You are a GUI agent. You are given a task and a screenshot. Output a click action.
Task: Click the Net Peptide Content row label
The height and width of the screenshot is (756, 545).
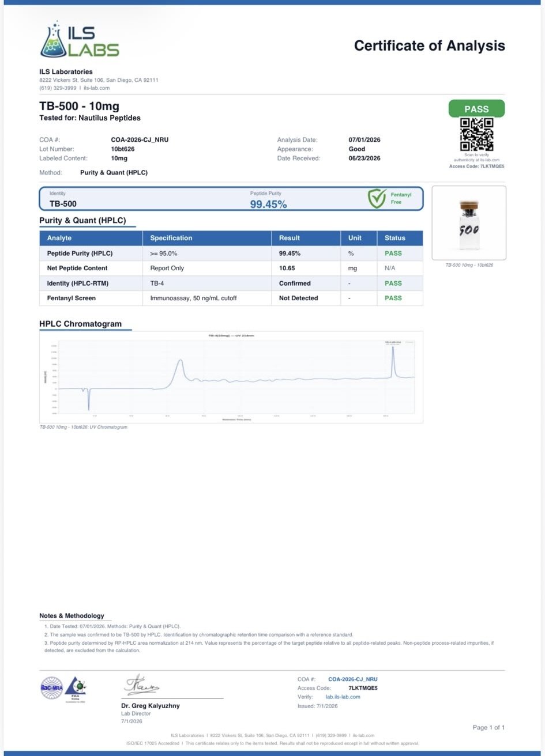point(77,269)
